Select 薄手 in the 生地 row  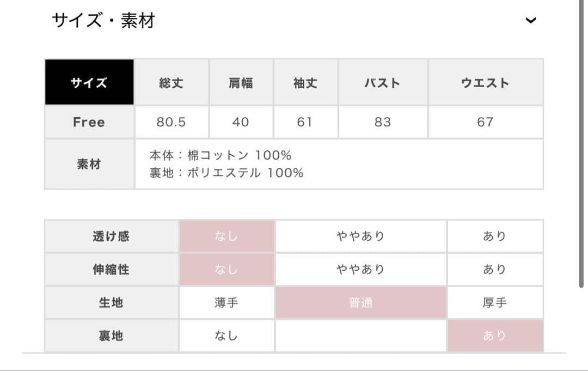click(x=226, y=303)
